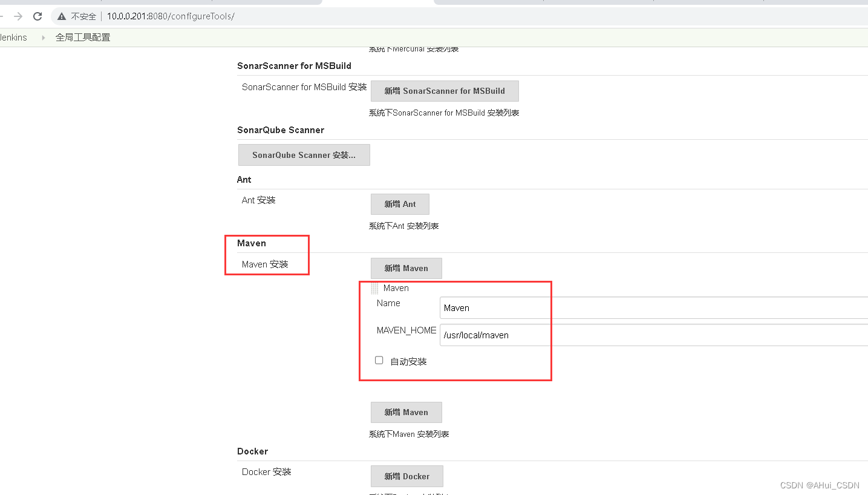Expand the SonarQube Scanner 安装... button
Image resolution: width=868 pixels, height=495 pixels.
click(x=304, y=155)
